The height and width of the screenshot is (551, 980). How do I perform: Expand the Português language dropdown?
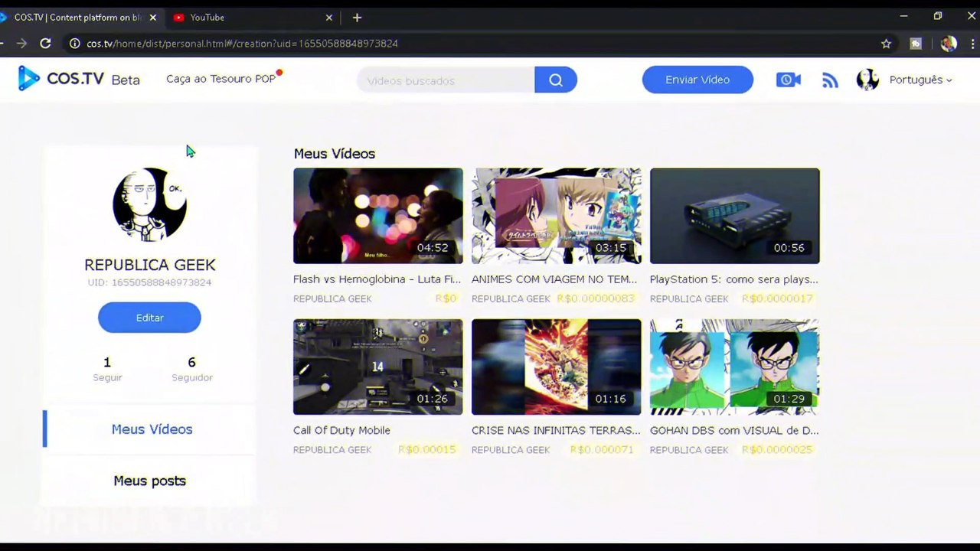click(921, 80)
